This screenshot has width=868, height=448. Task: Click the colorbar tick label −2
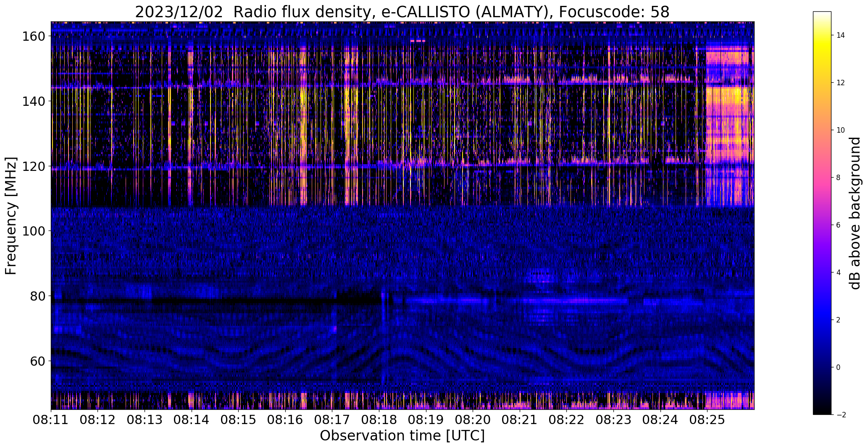[841, 415]
